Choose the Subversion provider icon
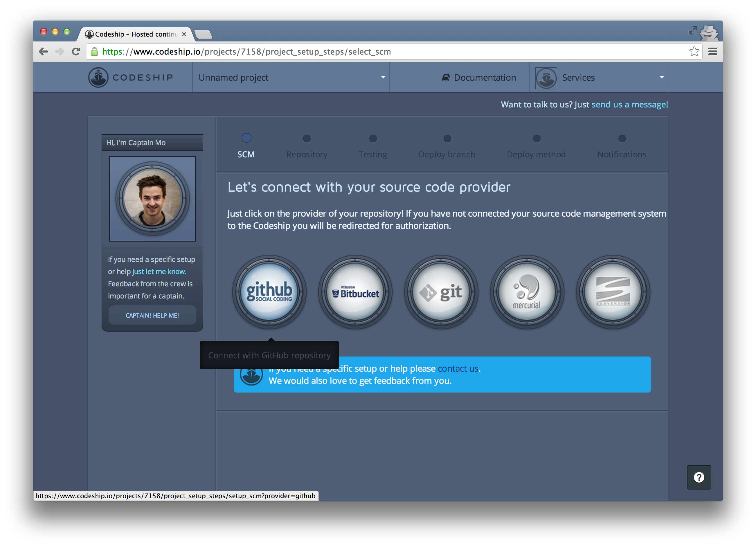This screenshot has width=756, height=547. pos(613,292)
